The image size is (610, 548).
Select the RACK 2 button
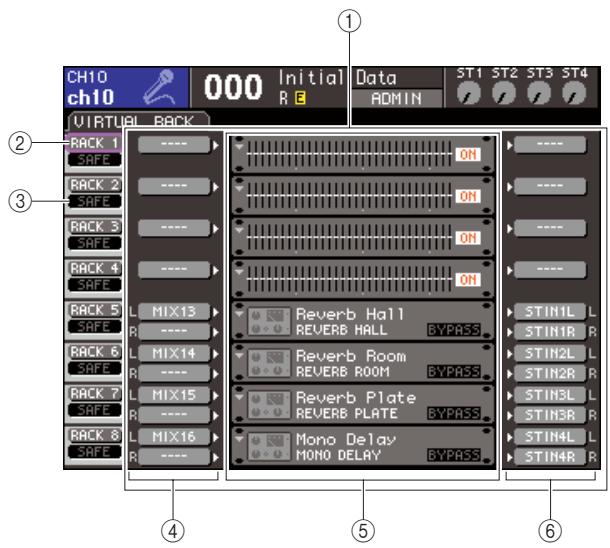pos(94,184)
